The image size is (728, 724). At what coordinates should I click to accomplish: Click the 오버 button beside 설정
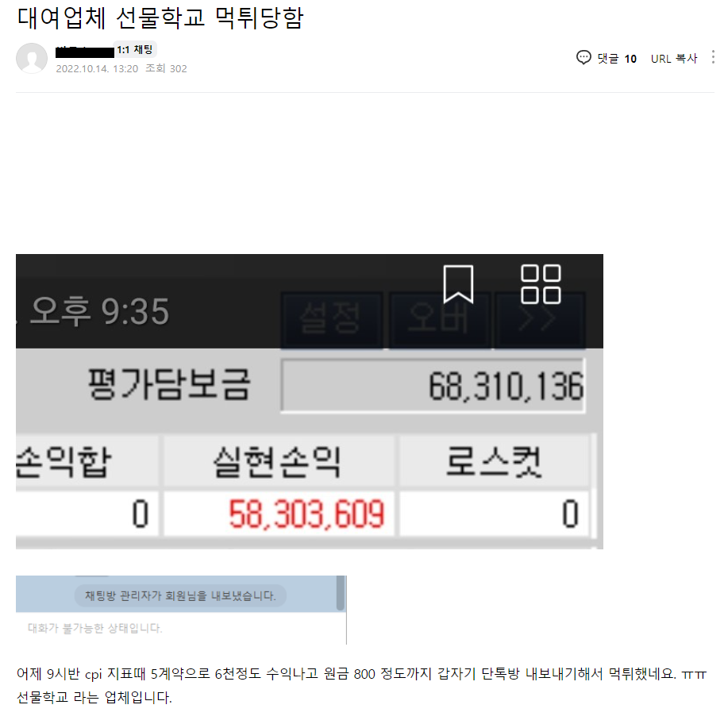point(439,319)
